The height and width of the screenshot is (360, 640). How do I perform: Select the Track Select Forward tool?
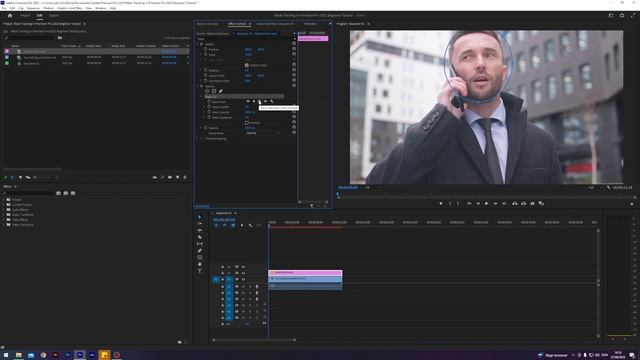(200, 224)
